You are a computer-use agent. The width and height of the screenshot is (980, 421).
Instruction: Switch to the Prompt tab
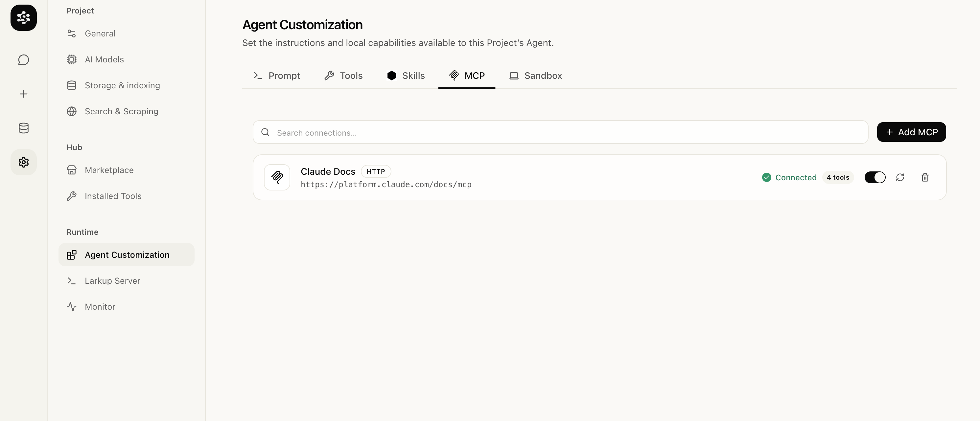[277, 76]
